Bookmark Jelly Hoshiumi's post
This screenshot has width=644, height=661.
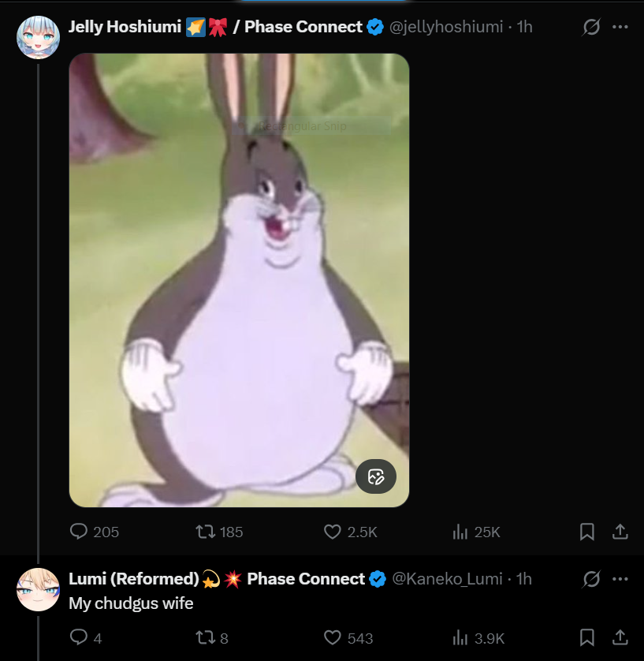[586, 532]
